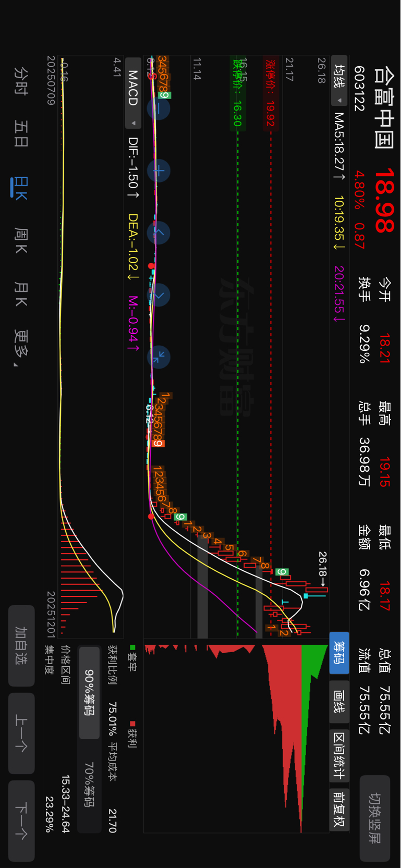Tap the end date 20251201
Viewport: 401px width, 868px height.
pos(51,614)
